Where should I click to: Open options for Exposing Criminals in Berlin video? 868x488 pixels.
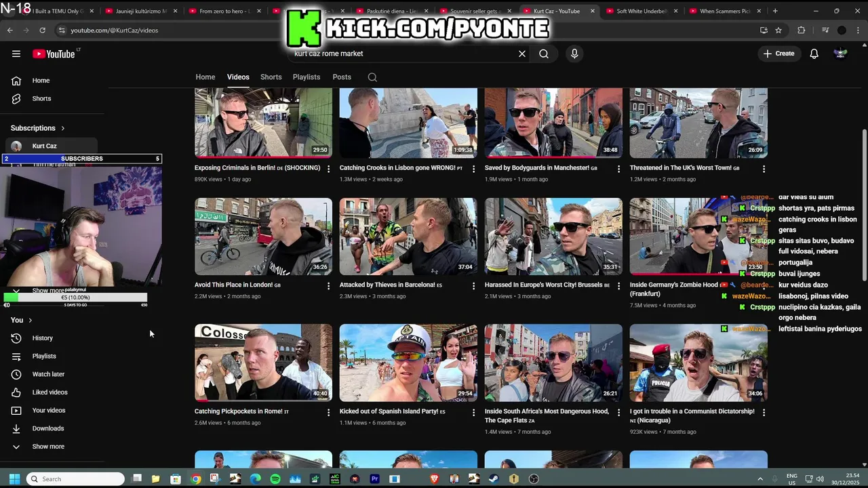pos(328,169)
